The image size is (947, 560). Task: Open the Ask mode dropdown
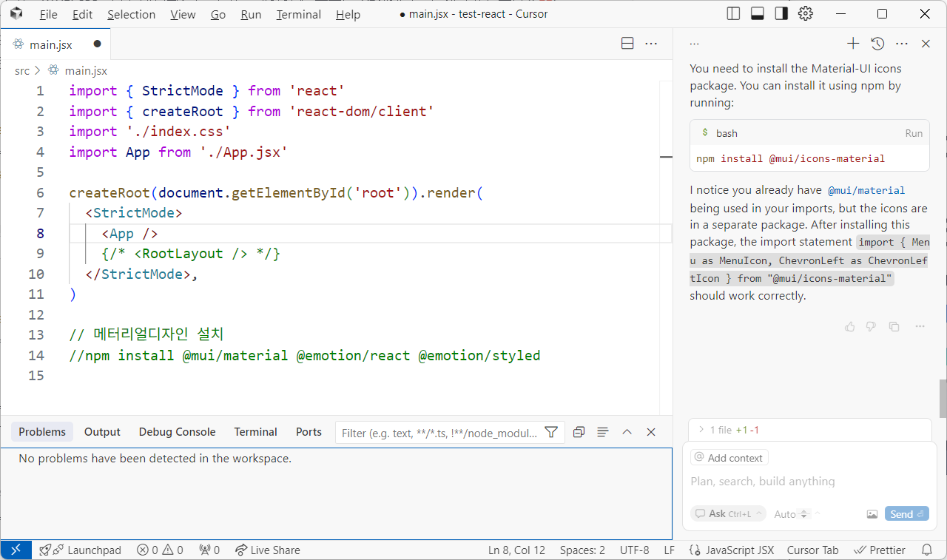[x=729, y=514]
